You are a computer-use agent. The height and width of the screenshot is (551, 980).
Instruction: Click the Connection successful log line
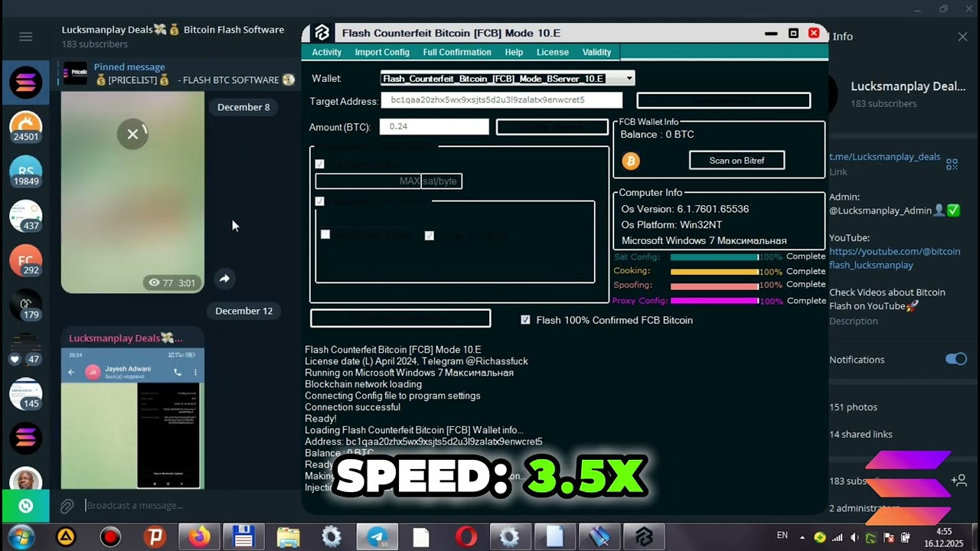(353, 407)
